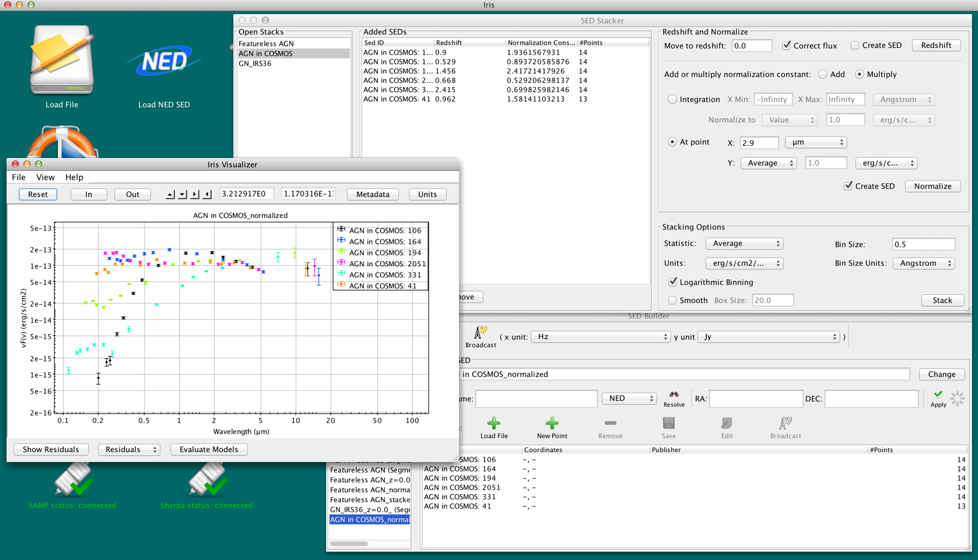
Task: Open the View menu in Iris Visualizer
Action: [x=45, y=177]
